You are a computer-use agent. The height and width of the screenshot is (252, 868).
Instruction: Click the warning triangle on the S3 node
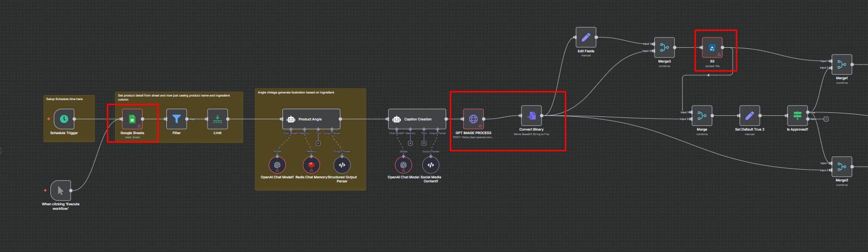click(719, 54)
